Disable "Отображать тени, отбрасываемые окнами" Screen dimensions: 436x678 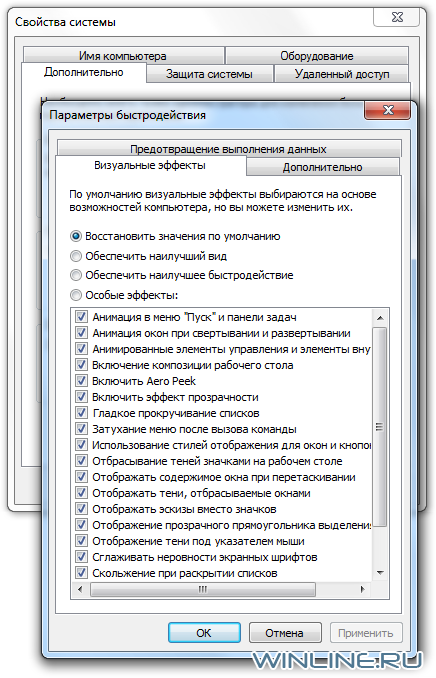(81, 493)
